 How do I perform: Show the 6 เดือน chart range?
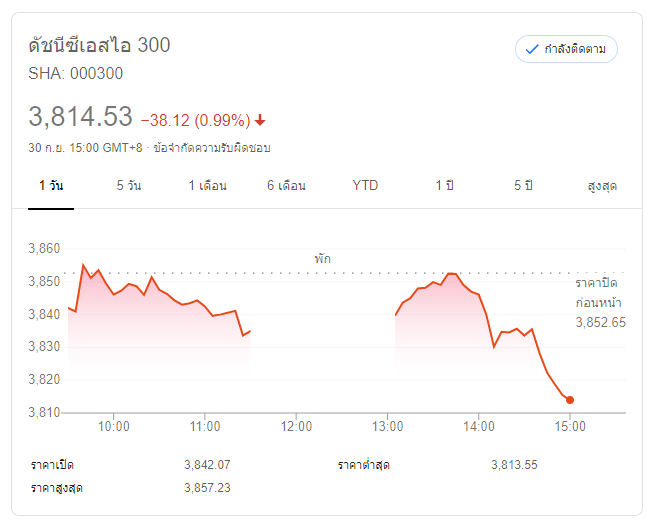286,186
